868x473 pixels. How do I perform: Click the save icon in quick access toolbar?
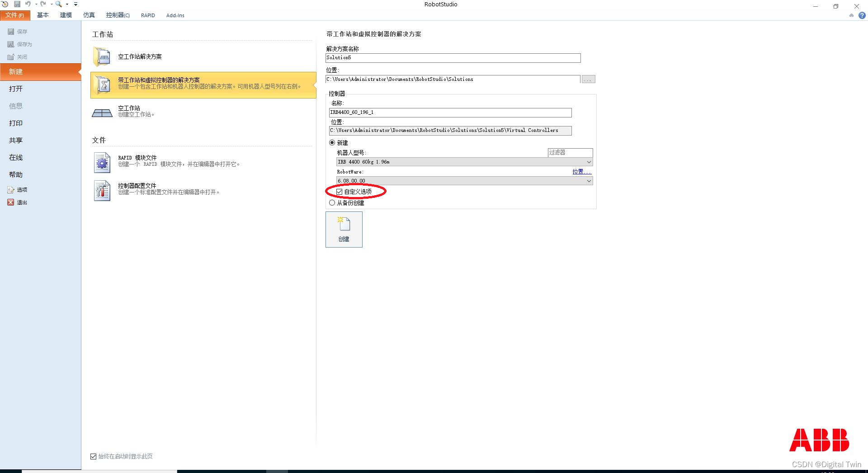(17, 4)
